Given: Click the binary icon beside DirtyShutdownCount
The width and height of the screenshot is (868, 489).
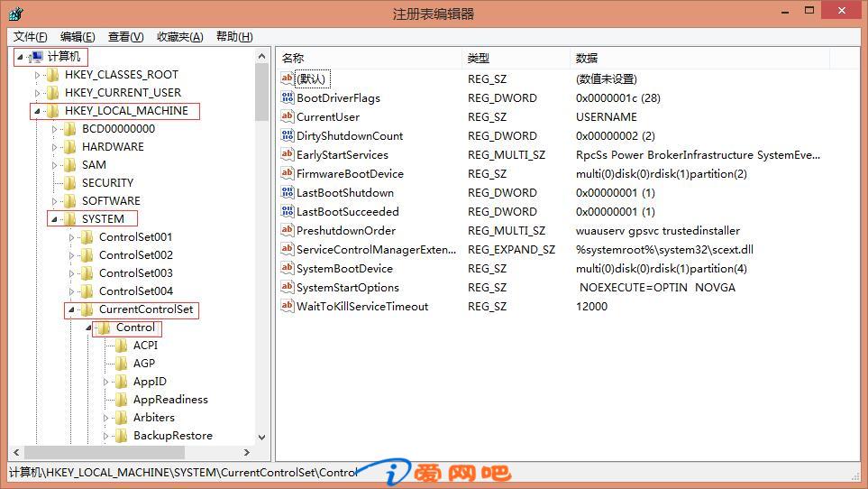Looking at the screenshot, I should coord(287,135).
